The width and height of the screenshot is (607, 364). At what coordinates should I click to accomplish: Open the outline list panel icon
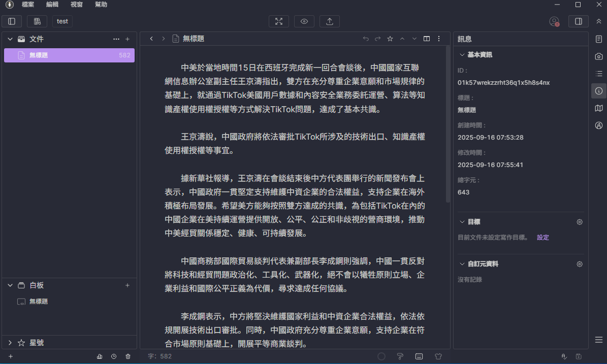tap(599, 74)
